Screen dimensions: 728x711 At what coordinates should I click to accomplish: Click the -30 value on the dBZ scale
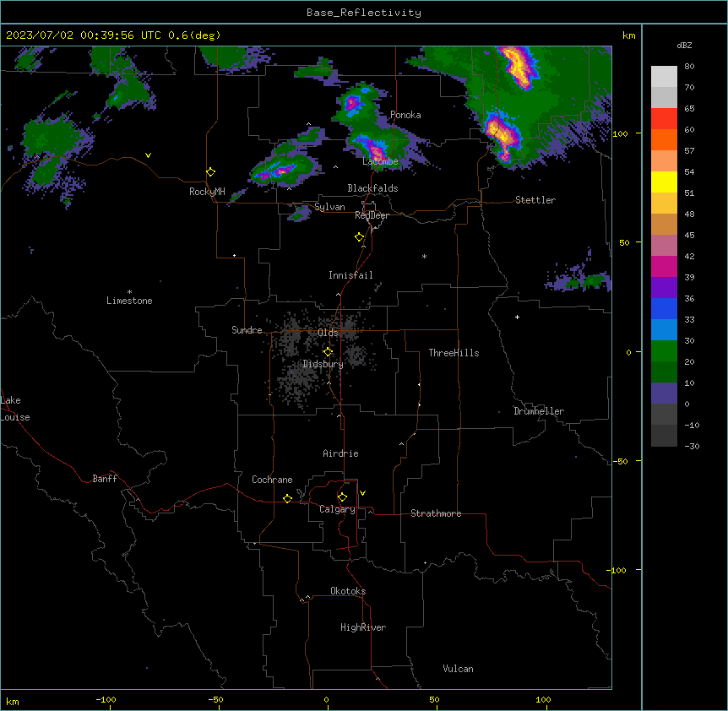[692, 446]
